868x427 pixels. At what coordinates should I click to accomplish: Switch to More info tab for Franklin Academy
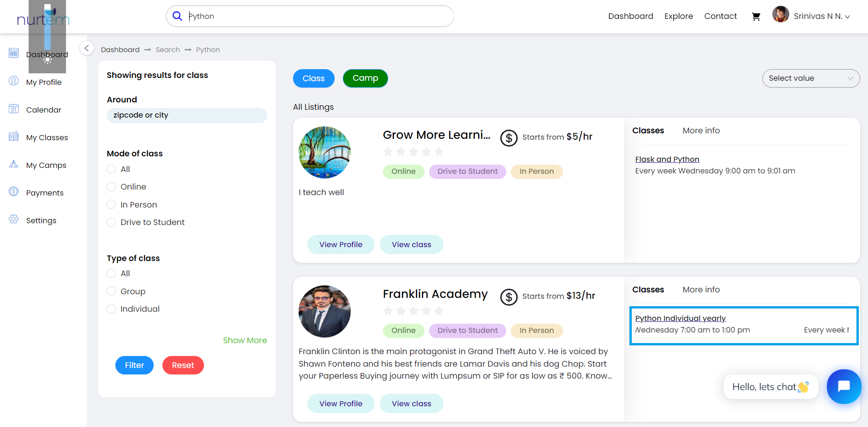700,290
